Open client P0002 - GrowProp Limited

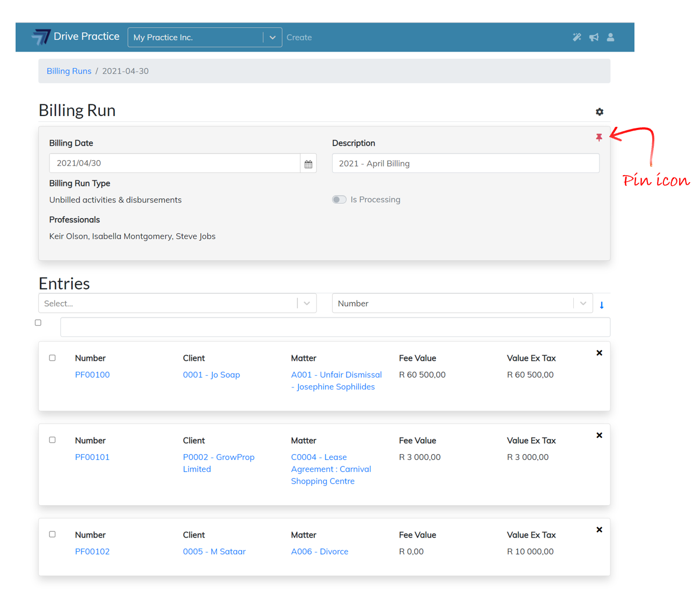tap(219, 463)
